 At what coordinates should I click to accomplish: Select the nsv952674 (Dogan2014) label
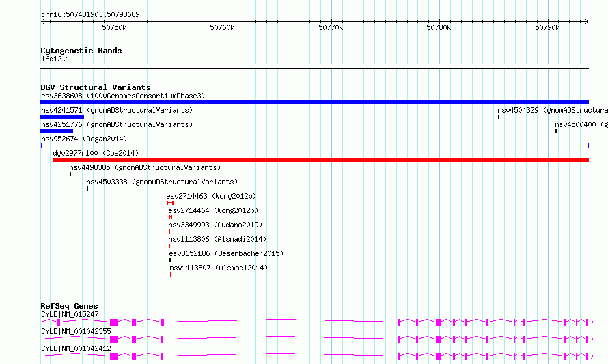(84, 139)
